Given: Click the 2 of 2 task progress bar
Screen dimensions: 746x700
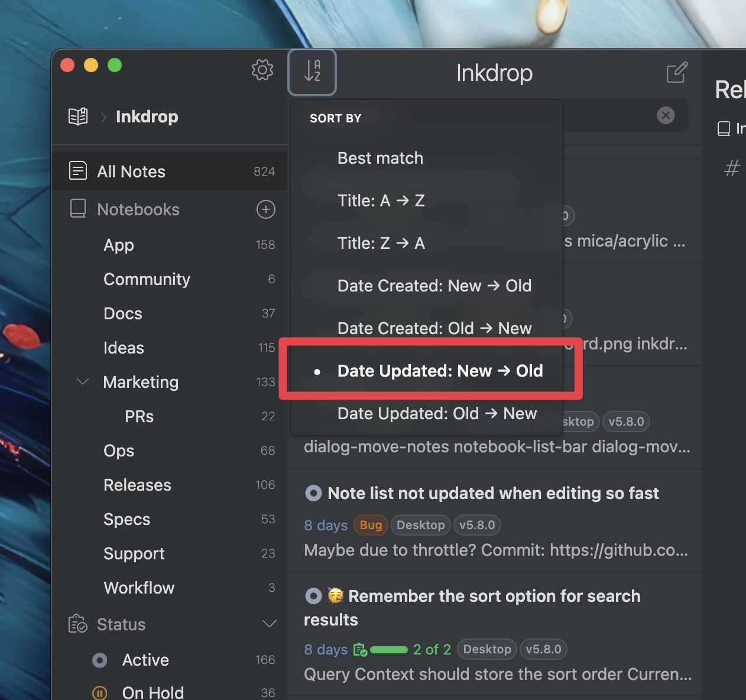Looking at the screenshot, I should pos(389,650).
